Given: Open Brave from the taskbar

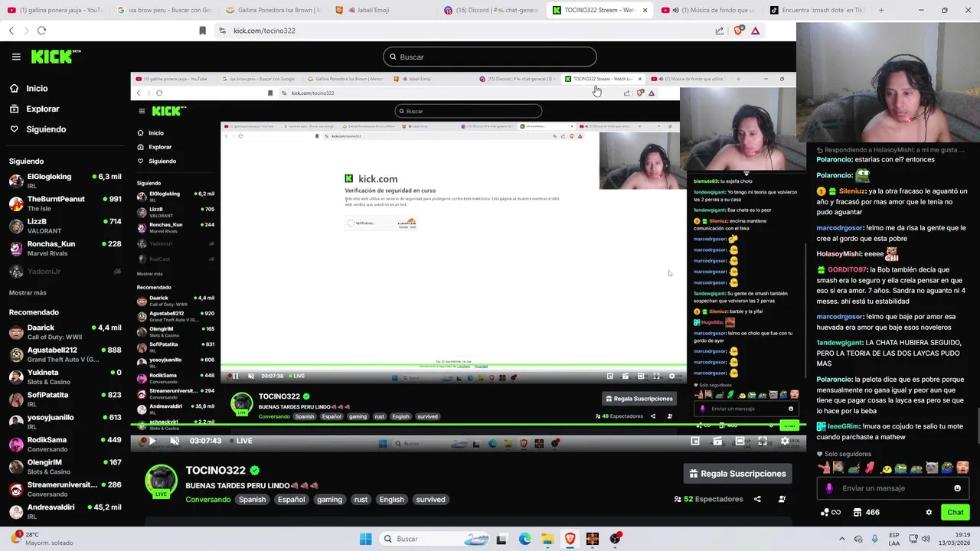Looking at the screenshot, I should click(570, 539).
